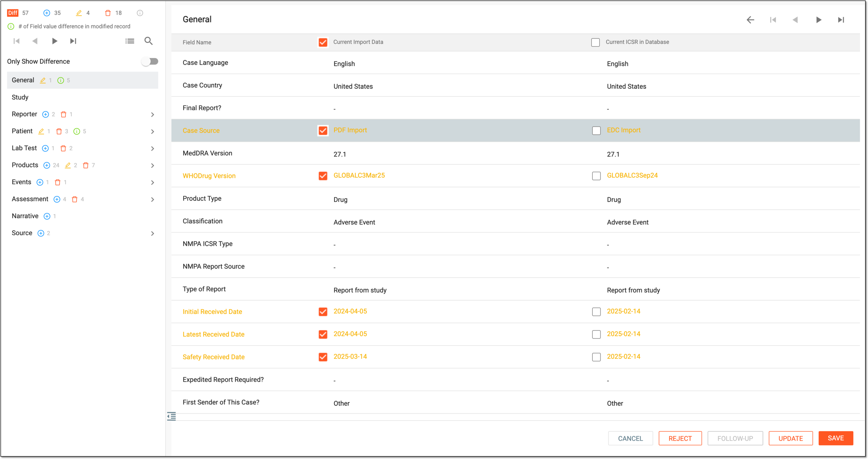The height and width of the screenshot is (459, 868).
Task: Click the Case Source field name
Action: [201, 130]
